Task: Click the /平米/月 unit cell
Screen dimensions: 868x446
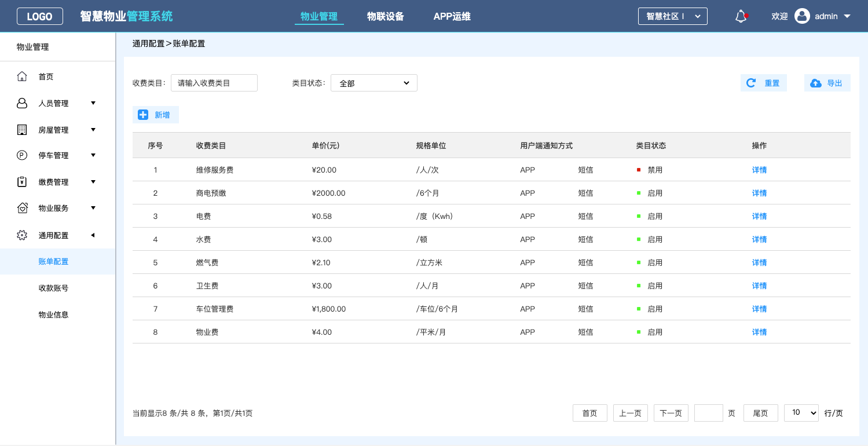Action: tap(431, 332)
